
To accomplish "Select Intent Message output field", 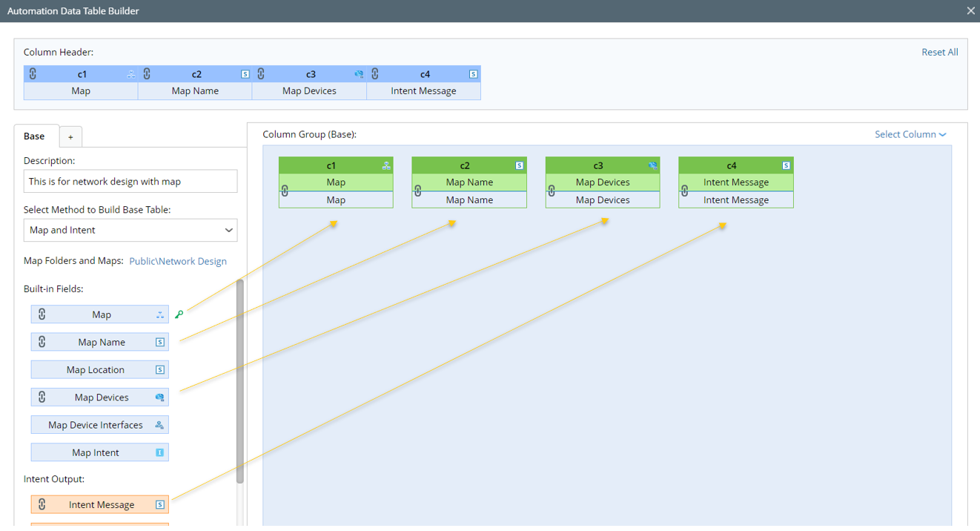I will point(100,504).
